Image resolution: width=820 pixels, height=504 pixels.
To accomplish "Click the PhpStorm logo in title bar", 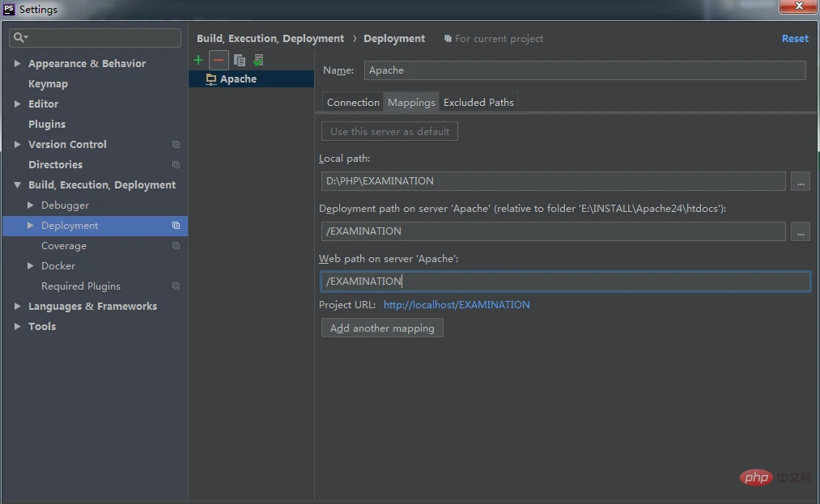I will [9, 9].
